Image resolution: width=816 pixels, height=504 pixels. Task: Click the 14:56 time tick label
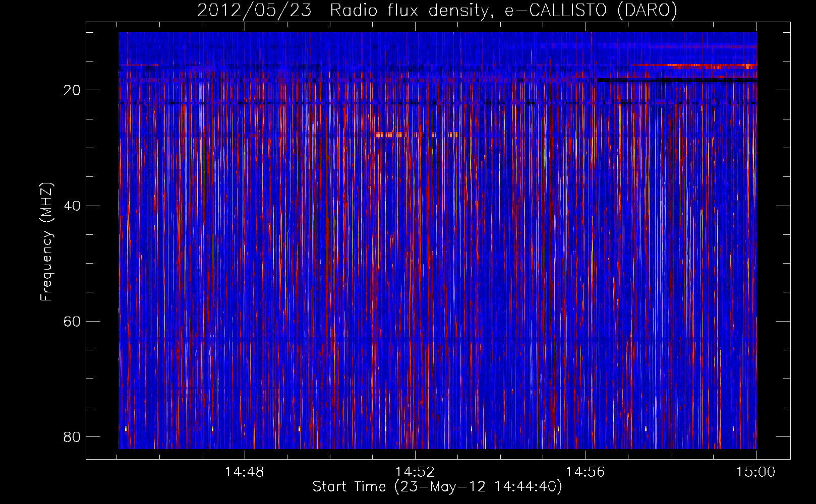tap(585, 472)
